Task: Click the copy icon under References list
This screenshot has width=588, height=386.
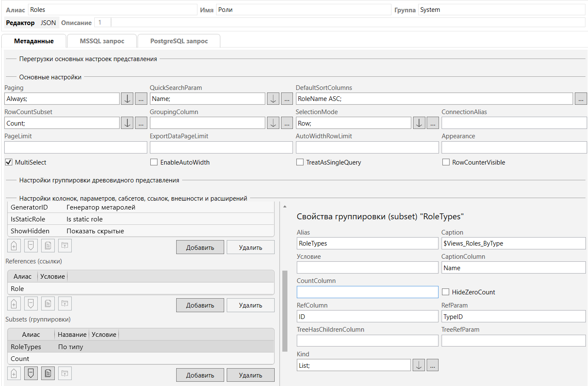Action: [48, 304]
